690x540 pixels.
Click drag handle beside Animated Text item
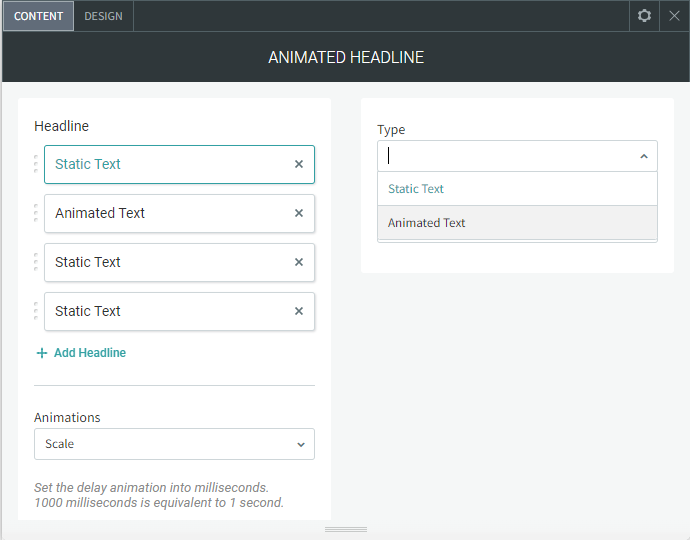coord(36,213)
